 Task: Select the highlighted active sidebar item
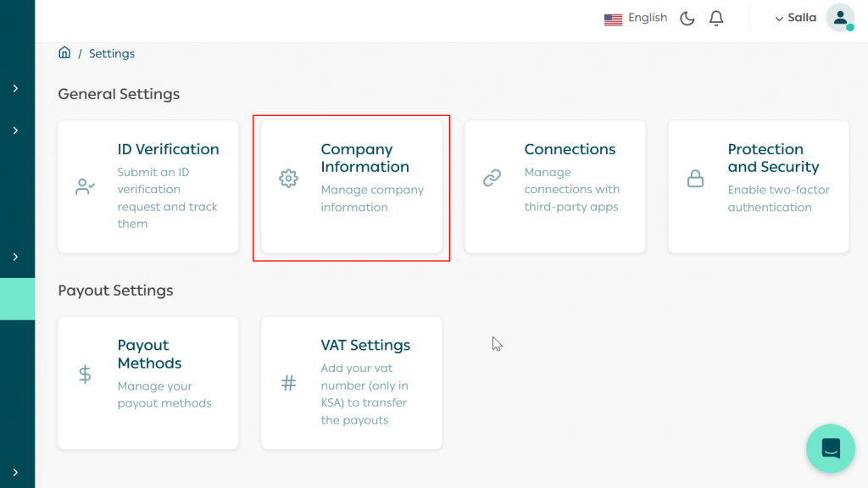point(17,299)
